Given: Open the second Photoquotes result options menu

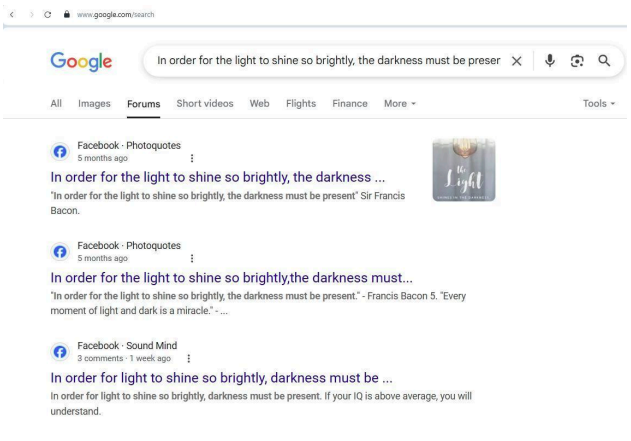Looking at the screenshot, I should pos(191,258).
